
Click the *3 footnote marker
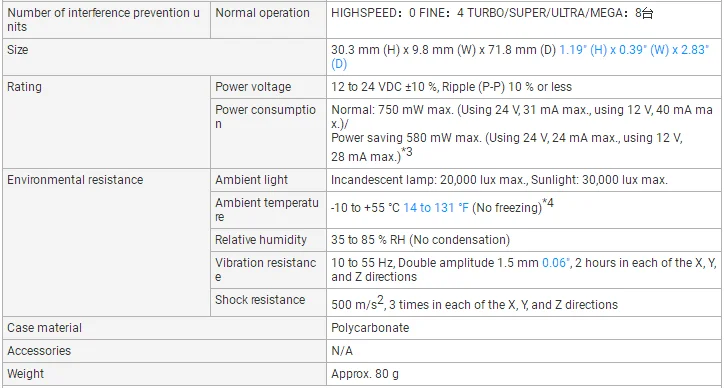(407, 152)
